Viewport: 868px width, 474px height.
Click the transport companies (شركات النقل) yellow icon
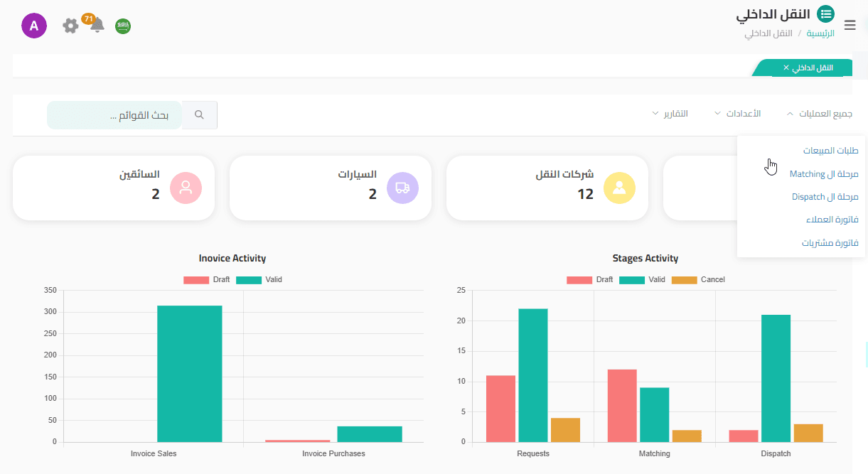pos(619,188)
